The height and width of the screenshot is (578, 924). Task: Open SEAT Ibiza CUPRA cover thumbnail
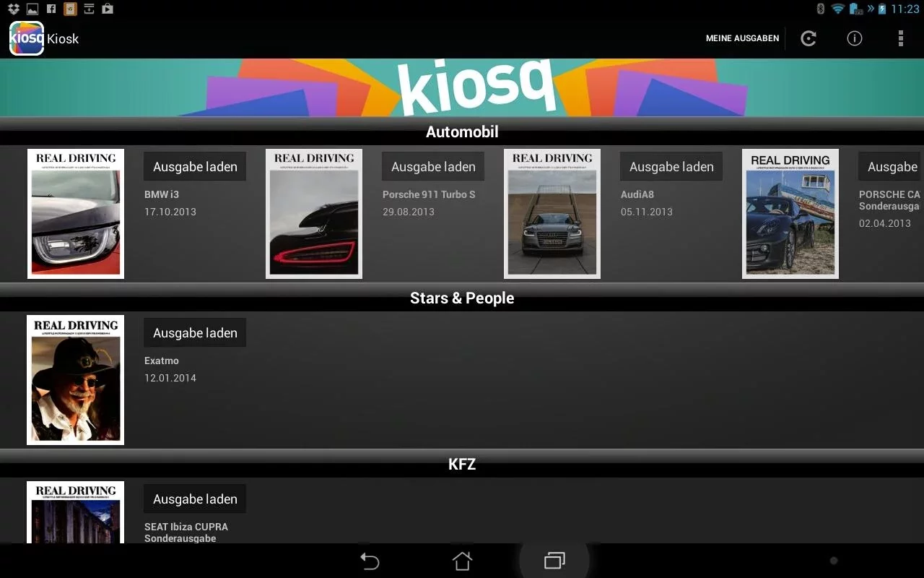(76, 512)
